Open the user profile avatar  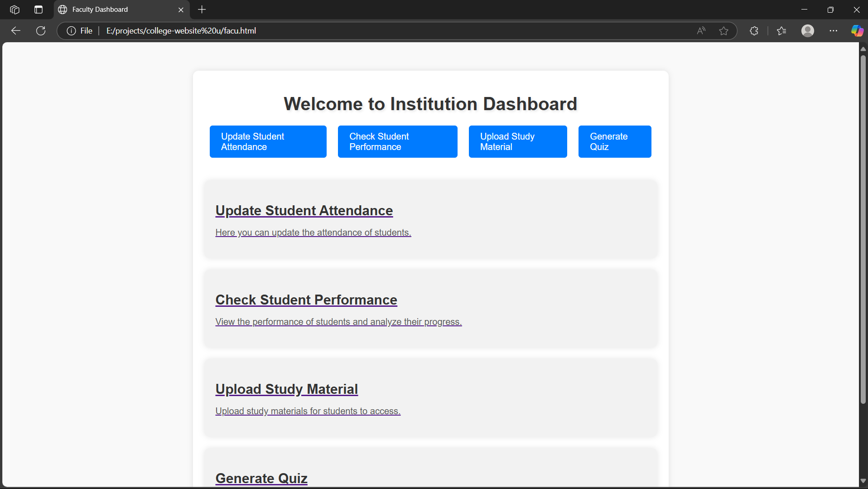click(807, 31)
